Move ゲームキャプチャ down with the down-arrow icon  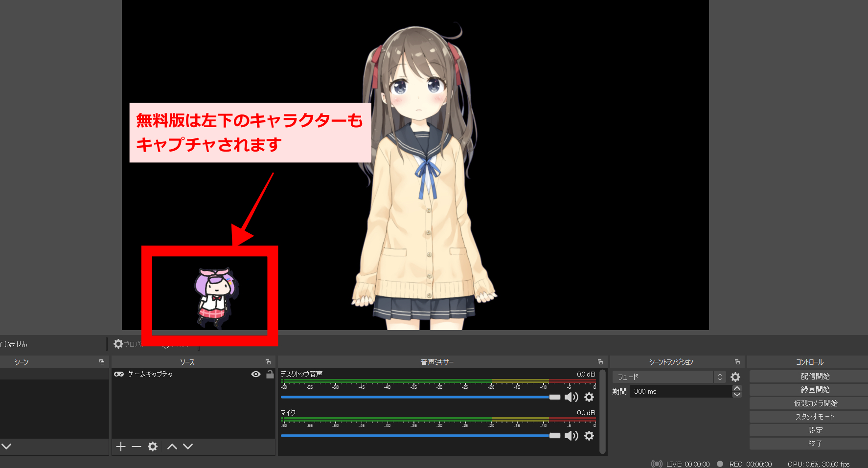click(187, 446)
